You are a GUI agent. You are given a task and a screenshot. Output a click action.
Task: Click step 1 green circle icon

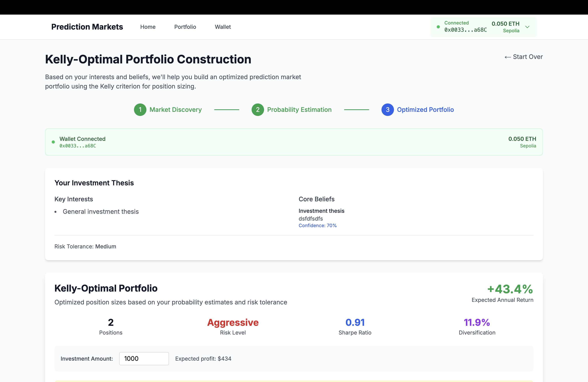(140, 110)
